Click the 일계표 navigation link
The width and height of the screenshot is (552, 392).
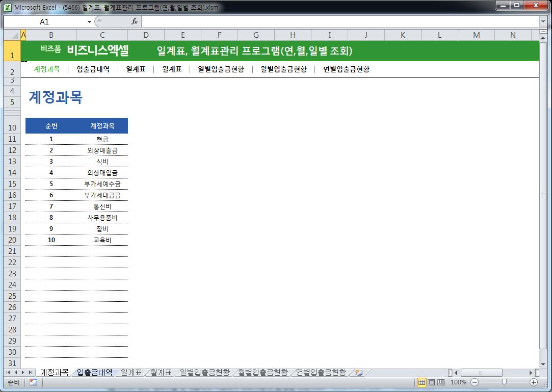(x=136, y=69)
